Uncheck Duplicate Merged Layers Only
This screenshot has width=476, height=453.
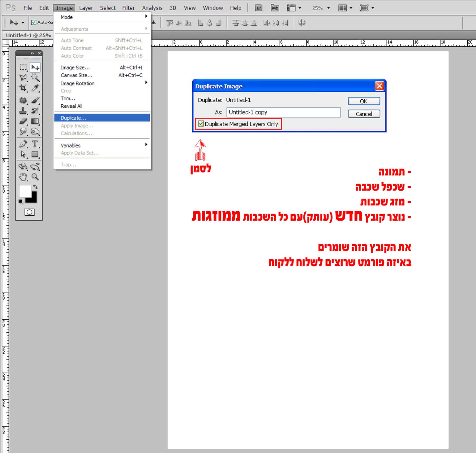pyautogui.click(x=201, y=124)
